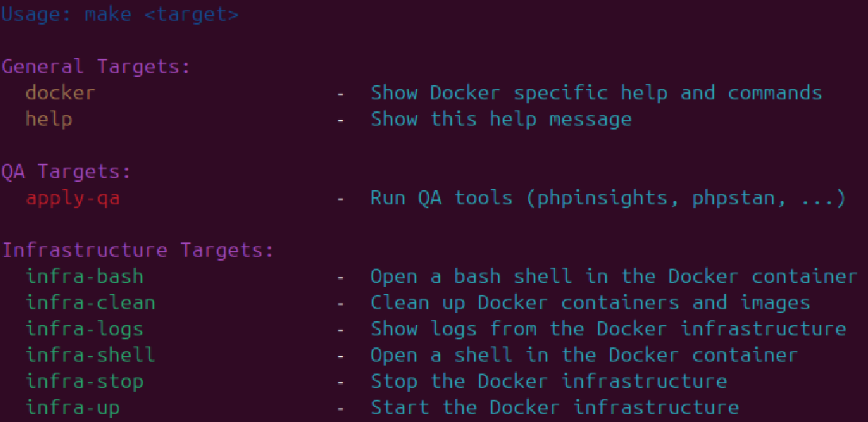Click the 'Infrastructure Targets:' heading
This screenshot has width=868, height=422.
click(x=137, y=250)
